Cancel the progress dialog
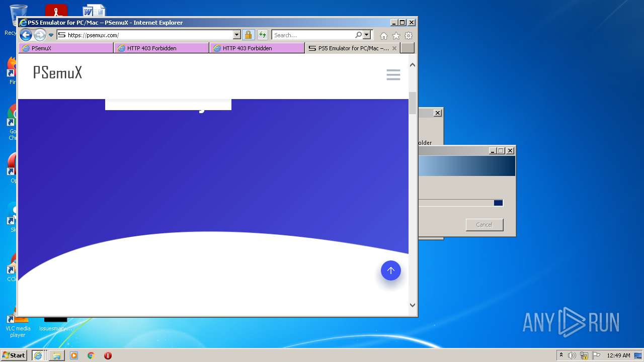 click(x=485, y=225)
